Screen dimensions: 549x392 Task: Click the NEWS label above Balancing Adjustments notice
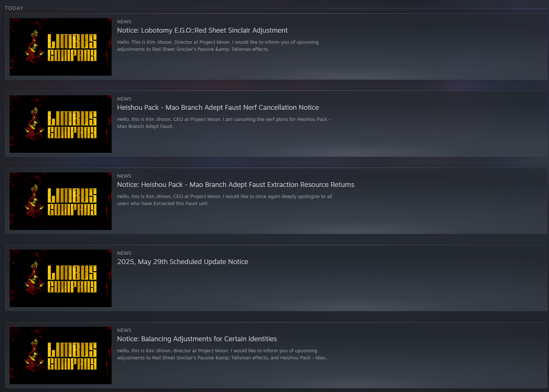point(124,330)
